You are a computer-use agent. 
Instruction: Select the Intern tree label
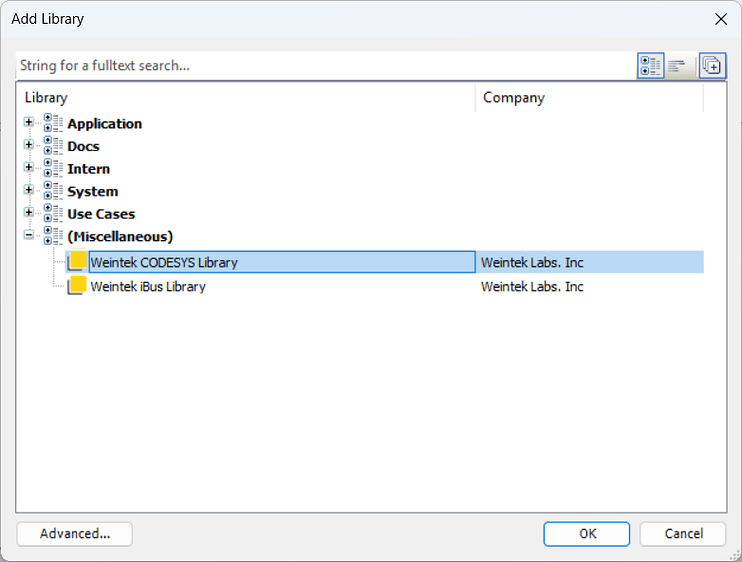(x=88, y=169)
